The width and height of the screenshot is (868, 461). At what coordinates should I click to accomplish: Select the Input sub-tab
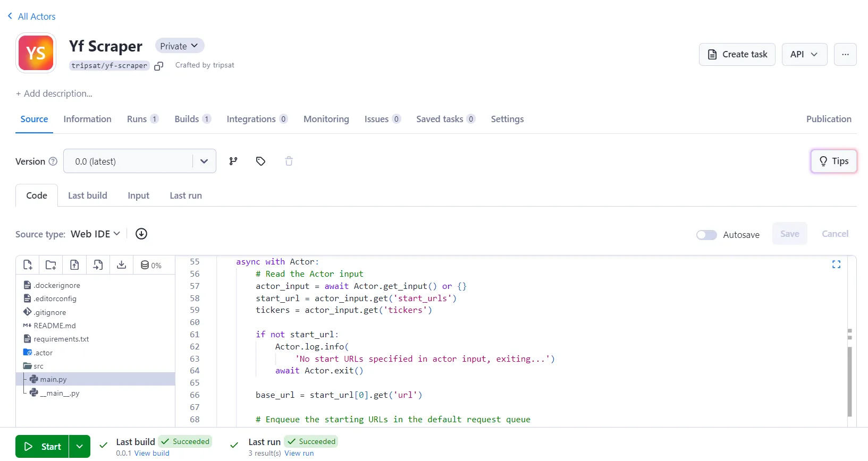pyautogui.click(x=138, y=195)
